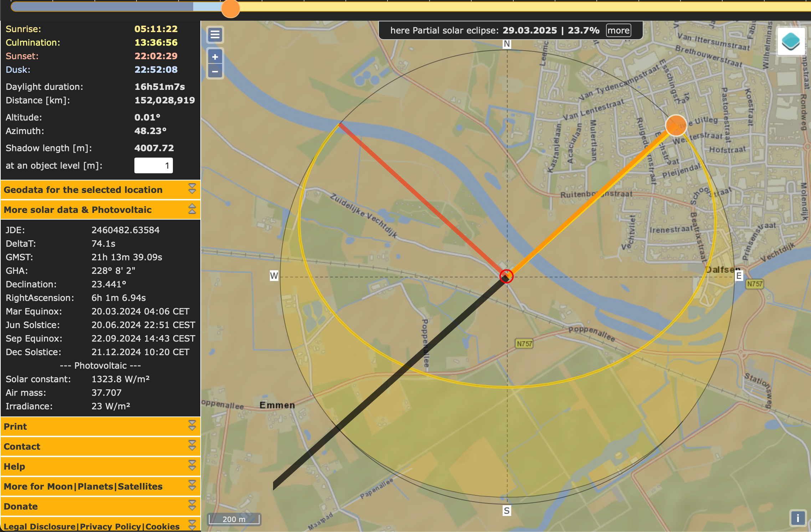Expand Legal Disclosure section
Viewport: 811px width, 532px height.
[x=101, y=525]
